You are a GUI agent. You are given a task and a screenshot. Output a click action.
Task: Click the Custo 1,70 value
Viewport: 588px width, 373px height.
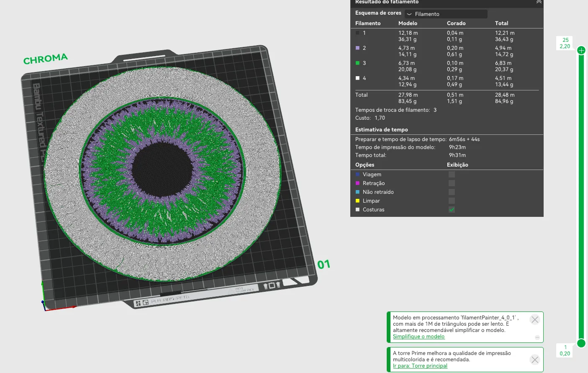click(380, 118)
